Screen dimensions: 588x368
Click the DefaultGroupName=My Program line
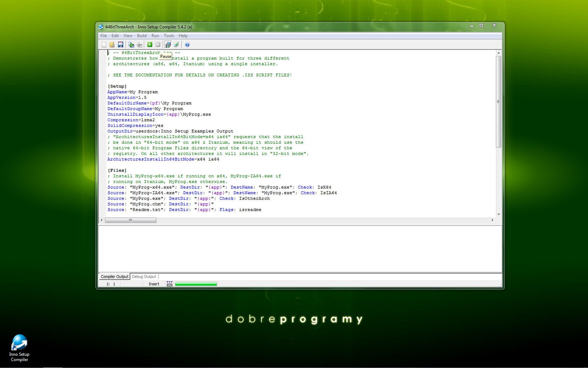[x=145, y=109]
